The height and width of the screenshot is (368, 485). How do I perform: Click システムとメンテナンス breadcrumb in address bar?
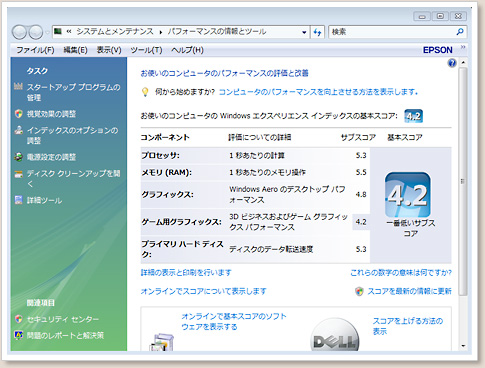(x=115, y=32)
